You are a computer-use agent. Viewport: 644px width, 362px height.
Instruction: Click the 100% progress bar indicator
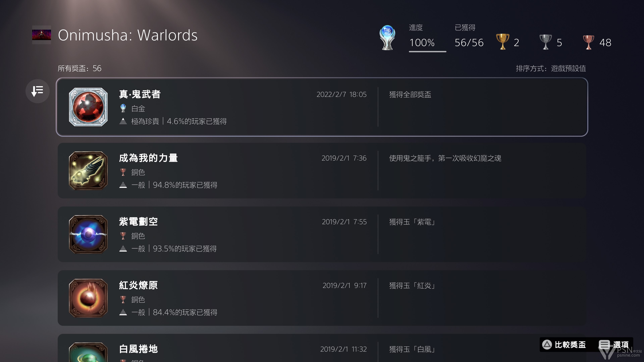click(x=427, y=51)
